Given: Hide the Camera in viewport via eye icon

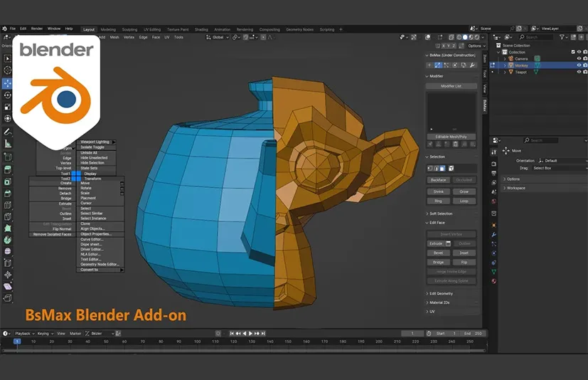Looking at the screenshot, I should 579,58.
